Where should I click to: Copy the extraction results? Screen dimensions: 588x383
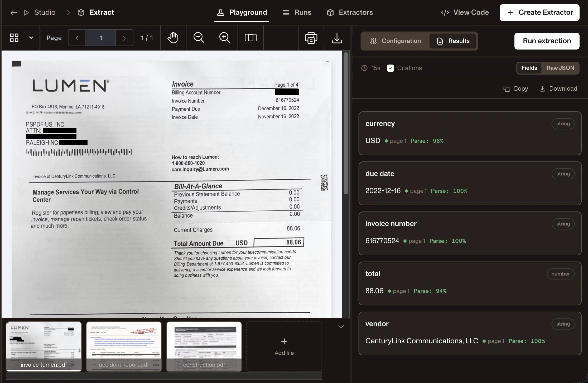[515, 89]
